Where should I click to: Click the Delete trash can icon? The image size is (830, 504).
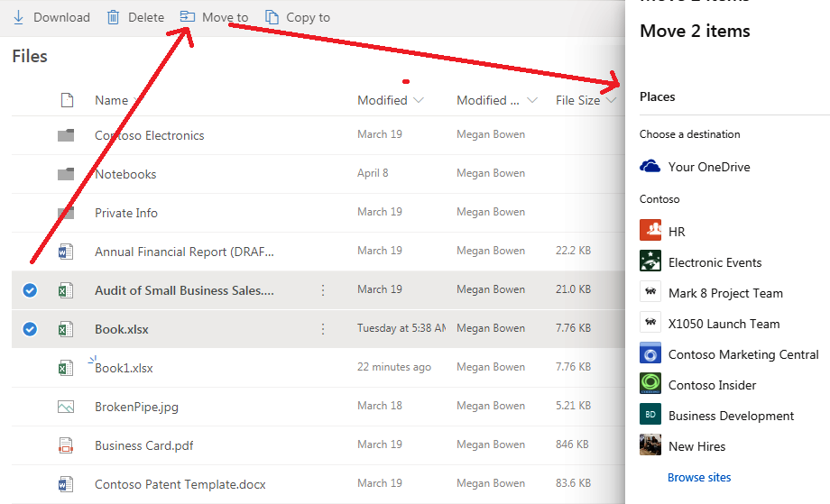pyautogui.click(x=114, y=17)
